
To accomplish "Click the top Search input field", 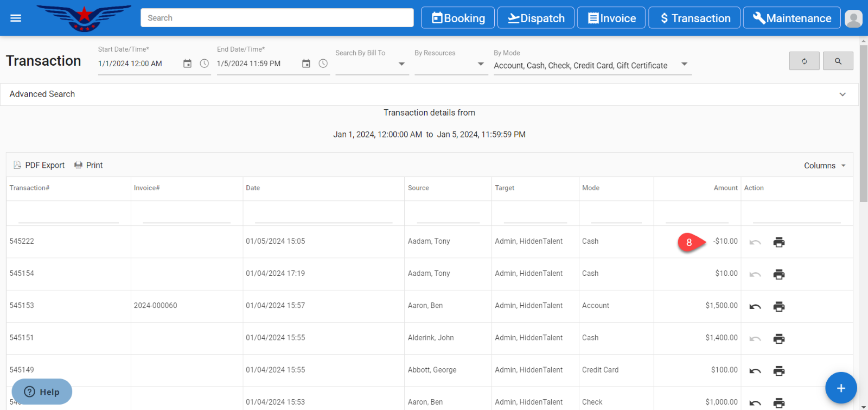I will point(277,18).
